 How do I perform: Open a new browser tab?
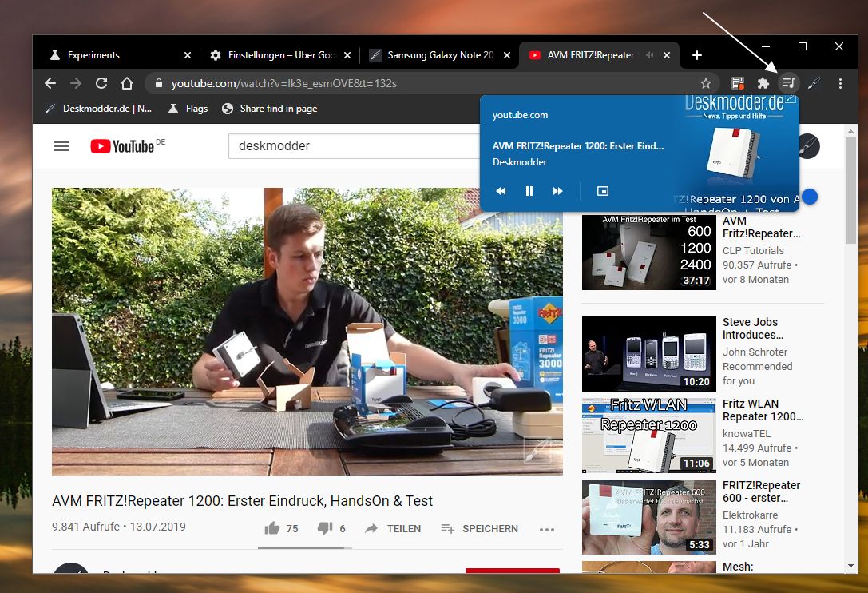coord(697,55)
